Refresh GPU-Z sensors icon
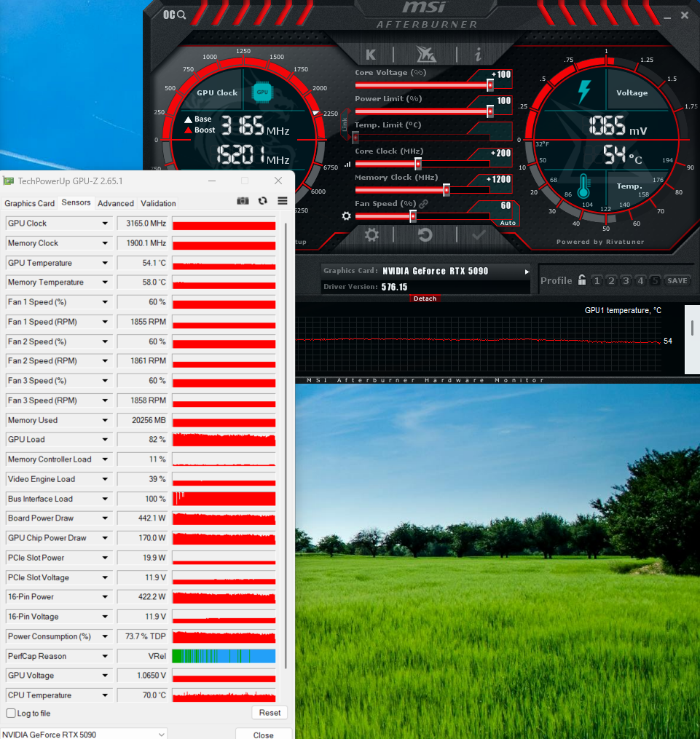Image resolution: width=700 pixels, height=739 pixels. click(x=262, y=201)
